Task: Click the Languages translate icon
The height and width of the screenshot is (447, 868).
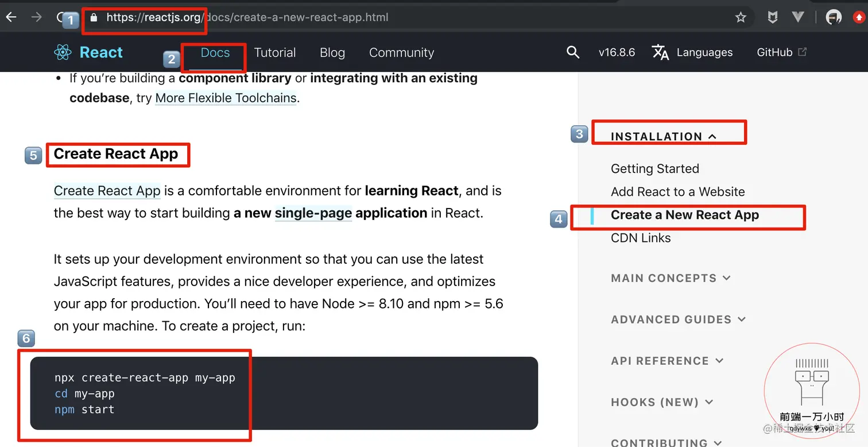Action: [x=661, y=52]
